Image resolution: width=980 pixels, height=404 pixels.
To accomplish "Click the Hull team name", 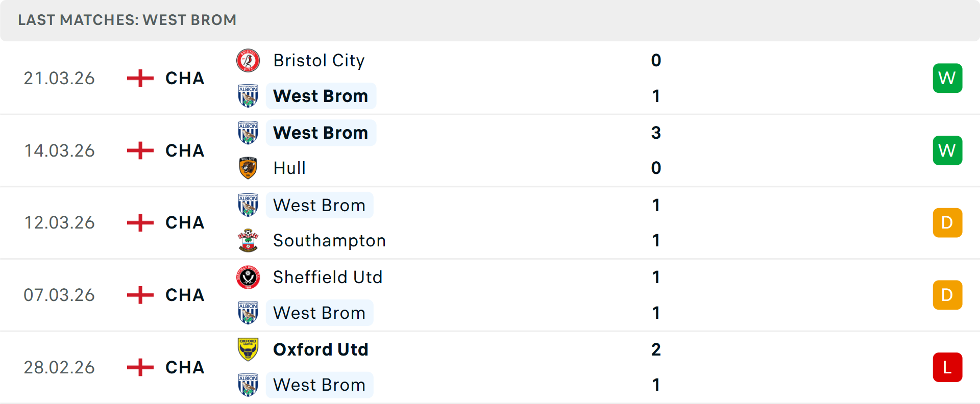I will pos(289,167).
